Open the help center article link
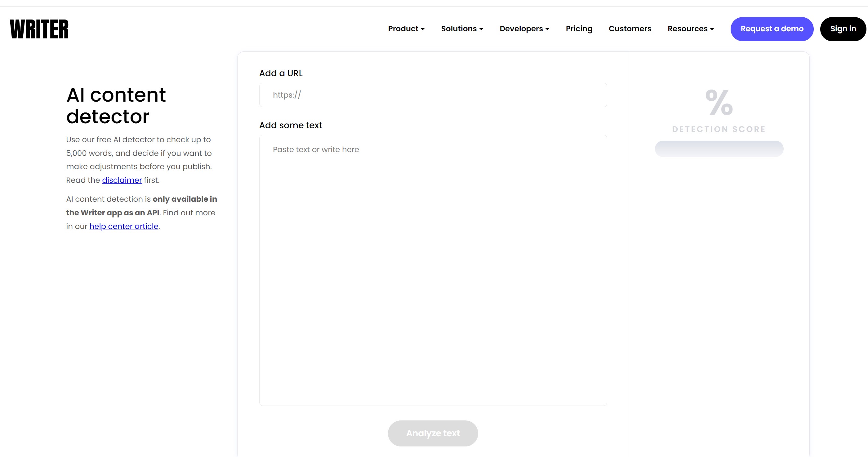This screenshot has width=868, height=457. 124,226
